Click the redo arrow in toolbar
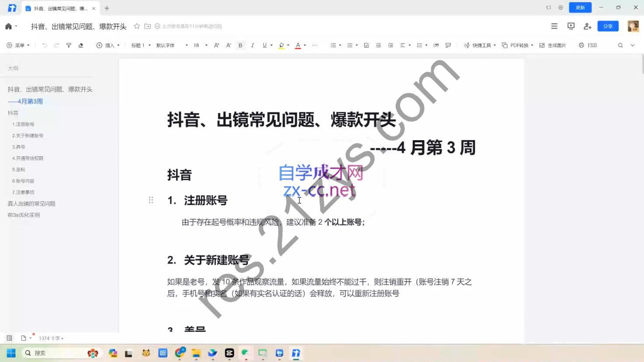 tap(56, 45)
